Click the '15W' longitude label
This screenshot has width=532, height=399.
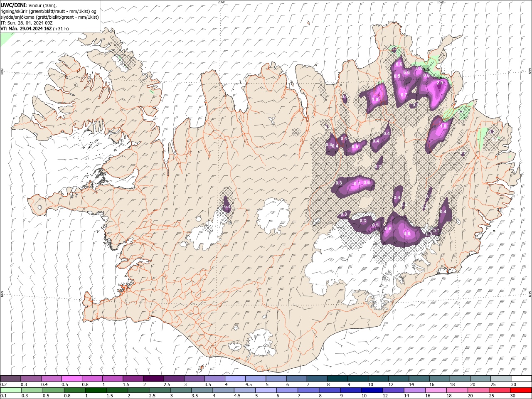pyautogui.click(x=440, y=2)
